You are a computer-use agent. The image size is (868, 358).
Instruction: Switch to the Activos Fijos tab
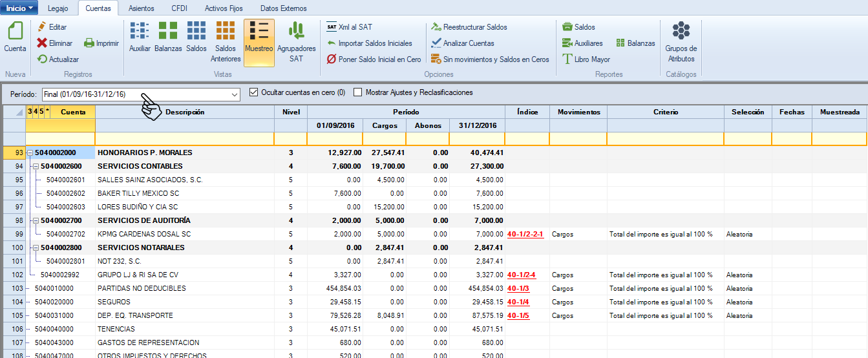(x=224, y=8)
